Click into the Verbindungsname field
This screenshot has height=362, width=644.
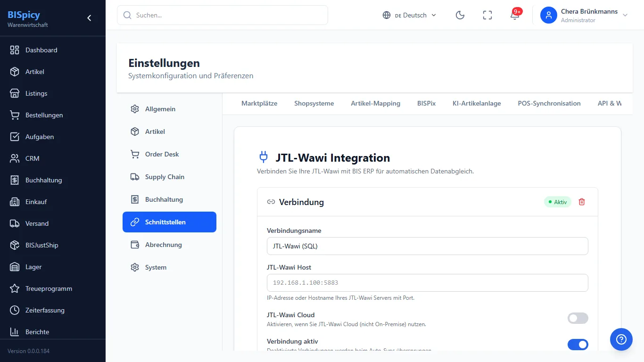coord(428,246)
